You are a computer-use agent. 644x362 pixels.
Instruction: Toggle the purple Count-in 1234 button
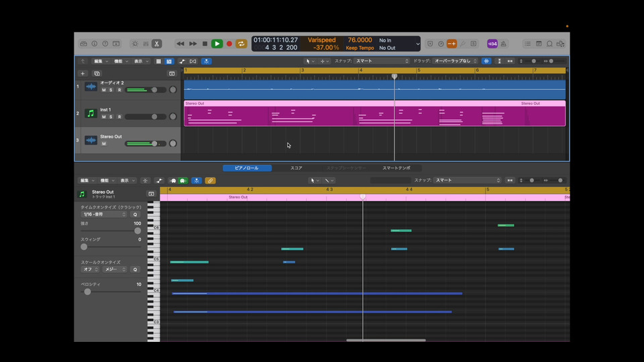coord(492,44)
